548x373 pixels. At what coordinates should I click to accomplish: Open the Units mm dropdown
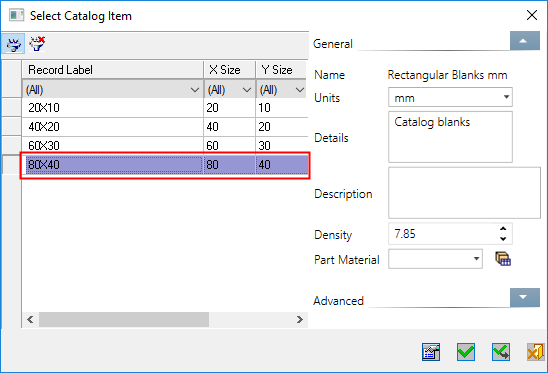pos(506,97)
